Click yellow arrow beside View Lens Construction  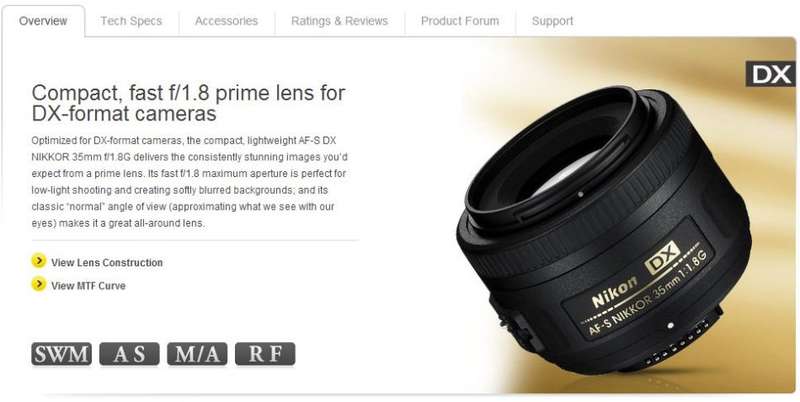click(x=39, y=261)
